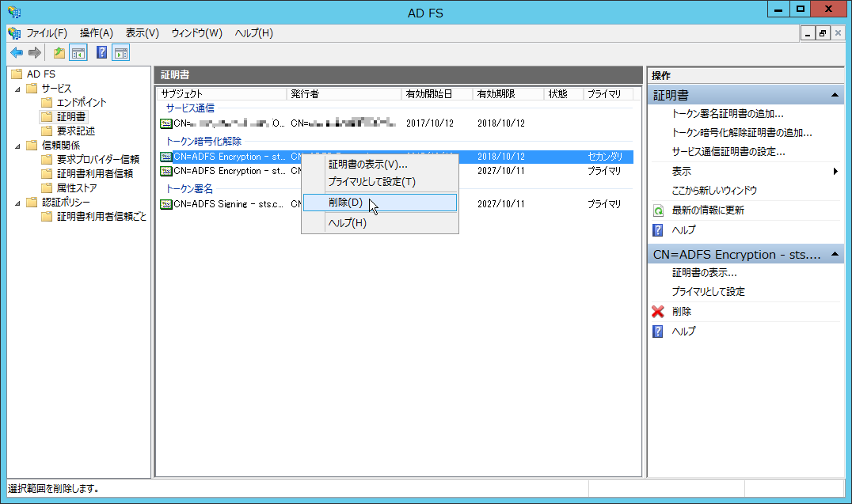Click the AD FS app icon in title bar

coord(14,12)
